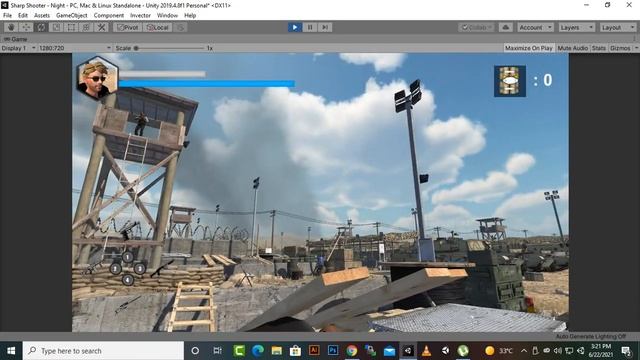Viewport: 640px width, 360px height.
Task: Toggle Mute Audio
Action: coord(573,48)
